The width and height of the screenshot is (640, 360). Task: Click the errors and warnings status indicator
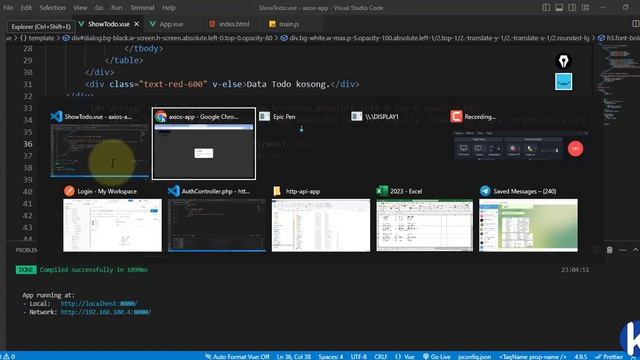(8, 356)
